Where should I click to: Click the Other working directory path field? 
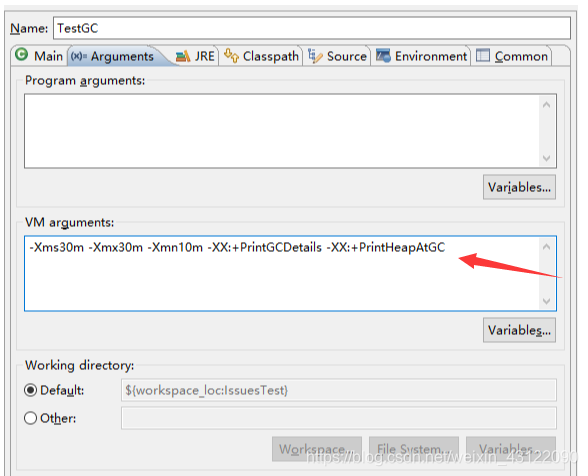[x=339, y=418]
